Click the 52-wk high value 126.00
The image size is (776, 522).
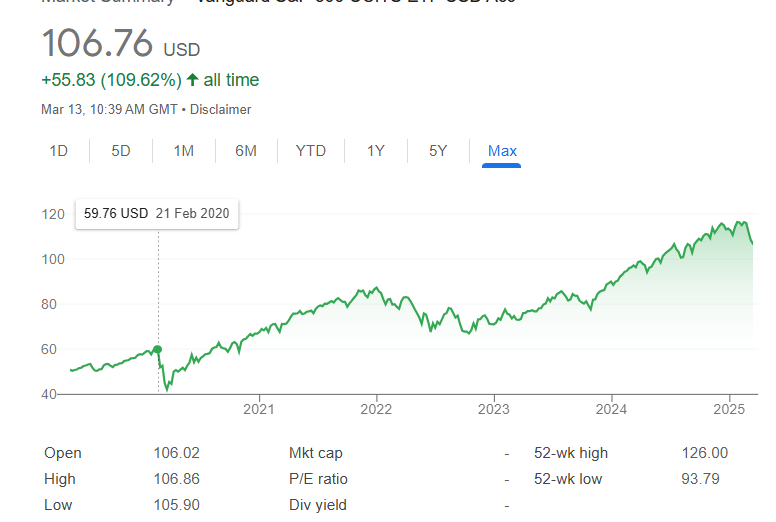point(705,453)
